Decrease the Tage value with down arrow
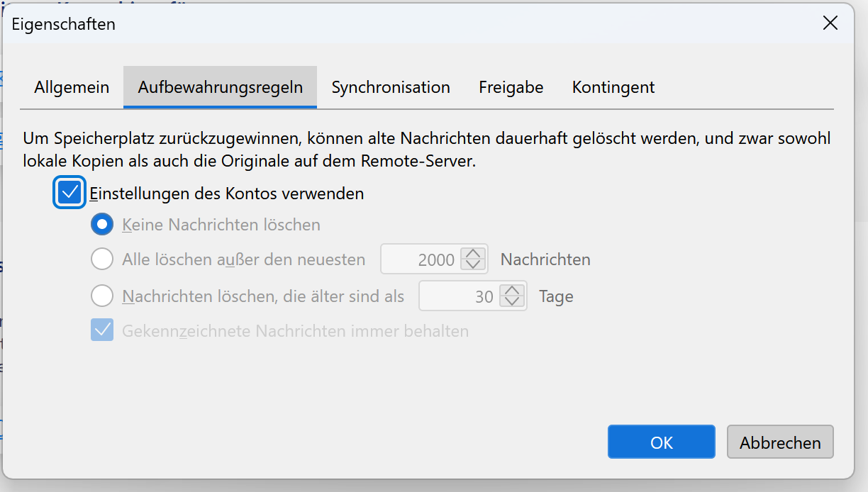This screenshot has width=868, height=492. point(511,302)
